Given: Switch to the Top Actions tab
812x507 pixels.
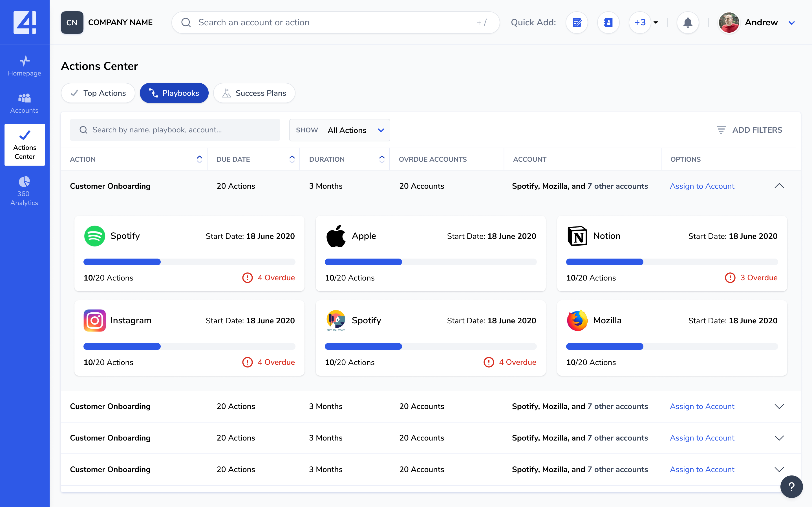Looking at the screenshot, I should [x=98, y=93].
